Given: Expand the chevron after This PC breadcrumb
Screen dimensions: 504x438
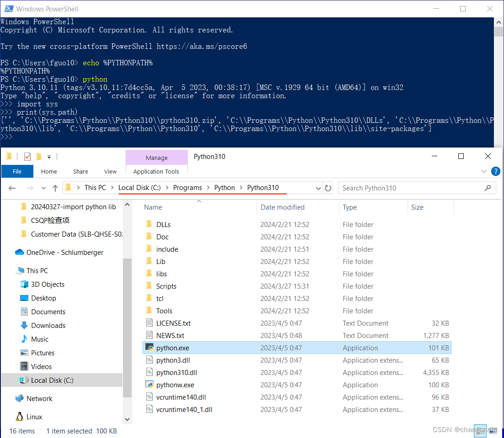Looking at the screenshot, I should [112, 188].
